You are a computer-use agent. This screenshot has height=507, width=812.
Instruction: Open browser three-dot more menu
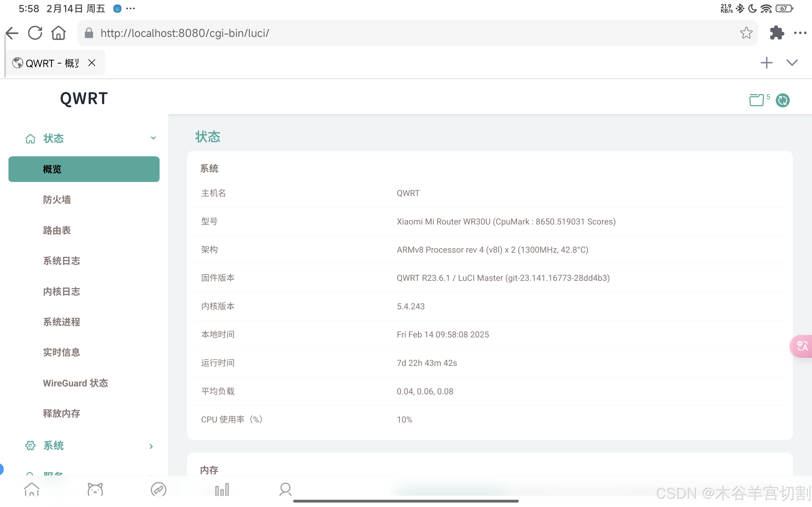pyautogui.click(x=800, y=33)
